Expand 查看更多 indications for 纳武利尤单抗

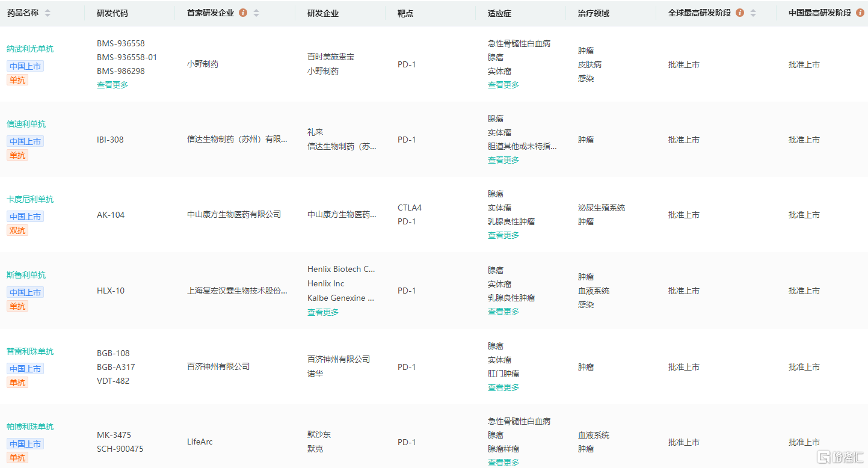(503, 85)
